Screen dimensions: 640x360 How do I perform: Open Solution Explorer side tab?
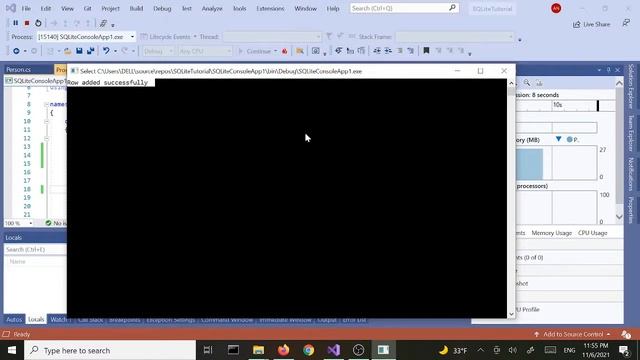click(x=631, y=86)
